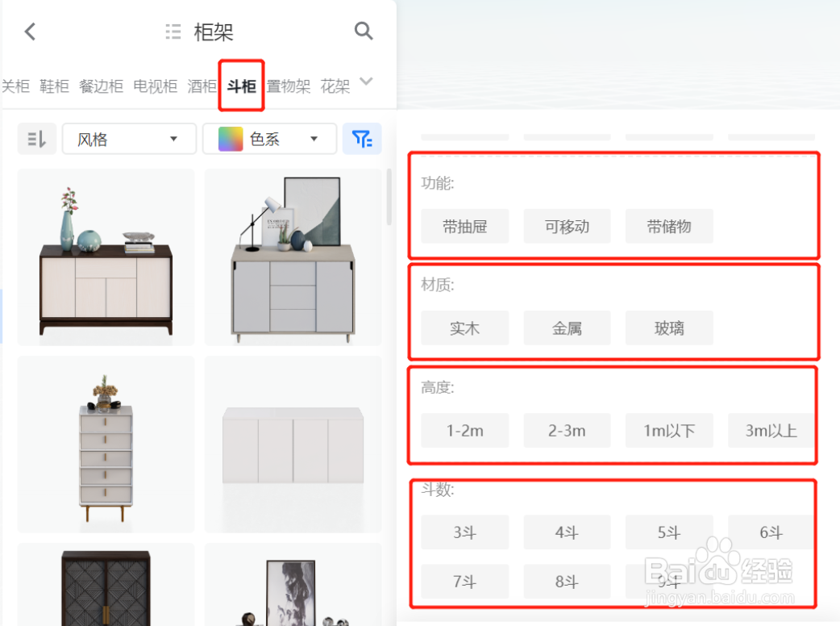The width and height of the screenshot is (840, 626).
Task: Enable the 带抽屉 function filter
Action: tap(465, 226)
